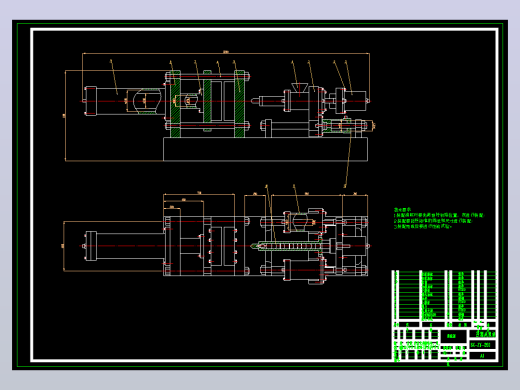Viewport: 520px width, 390px height.
Task: Click the drawing number cell above the A1 cell
Action: (x=482, y=345)
